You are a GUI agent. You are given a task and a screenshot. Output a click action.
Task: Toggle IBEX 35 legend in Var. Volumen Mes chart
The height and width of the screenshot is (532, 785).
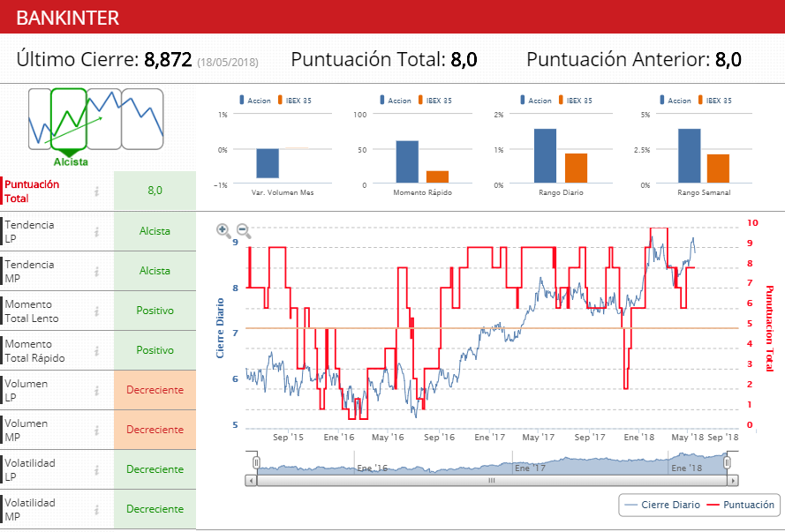tap(295, 101)
